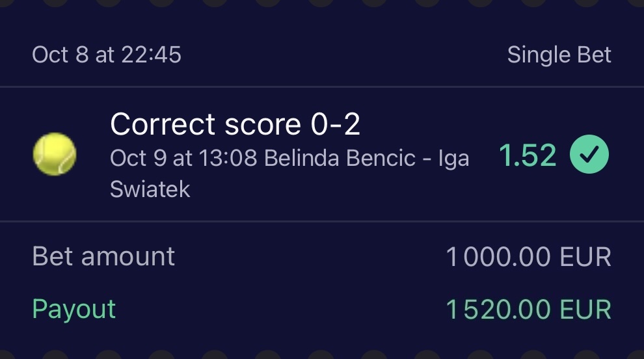
Task: Select the 1 000.00 EUR stake value
Action: click(528, 258)
